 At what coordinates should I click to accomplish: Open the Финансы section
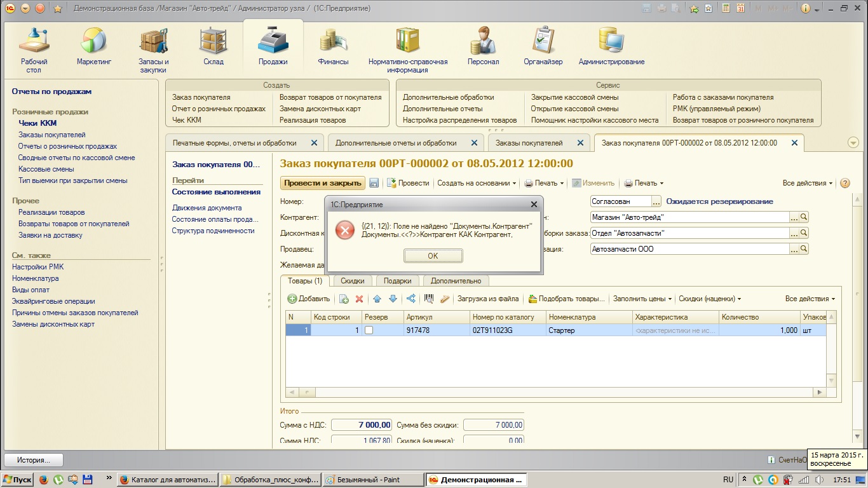(x=333, y=47)
